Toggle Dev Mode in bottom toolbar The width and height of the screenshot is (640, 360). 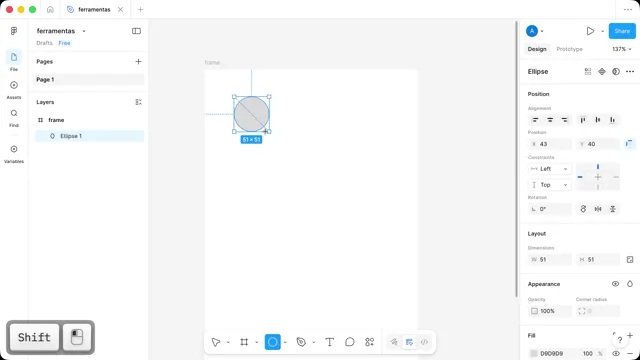pos(424,342)
